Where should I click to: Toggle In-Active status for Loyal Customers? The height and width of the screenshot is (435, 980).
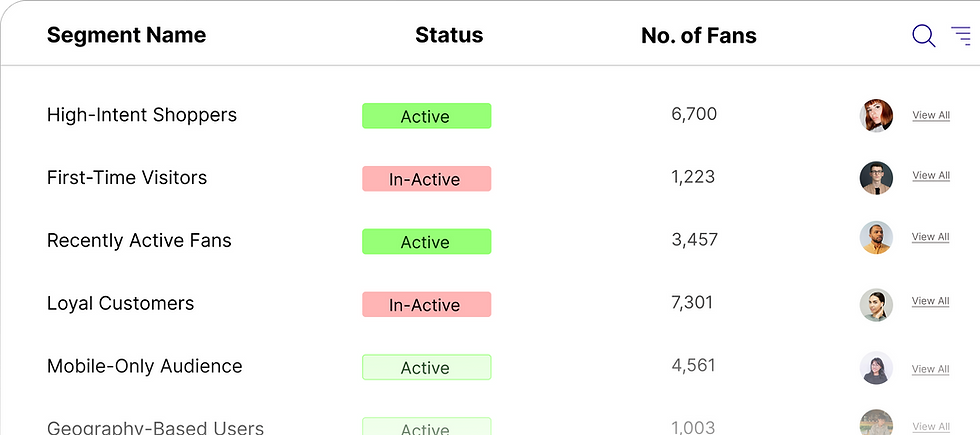click(426, 305)
